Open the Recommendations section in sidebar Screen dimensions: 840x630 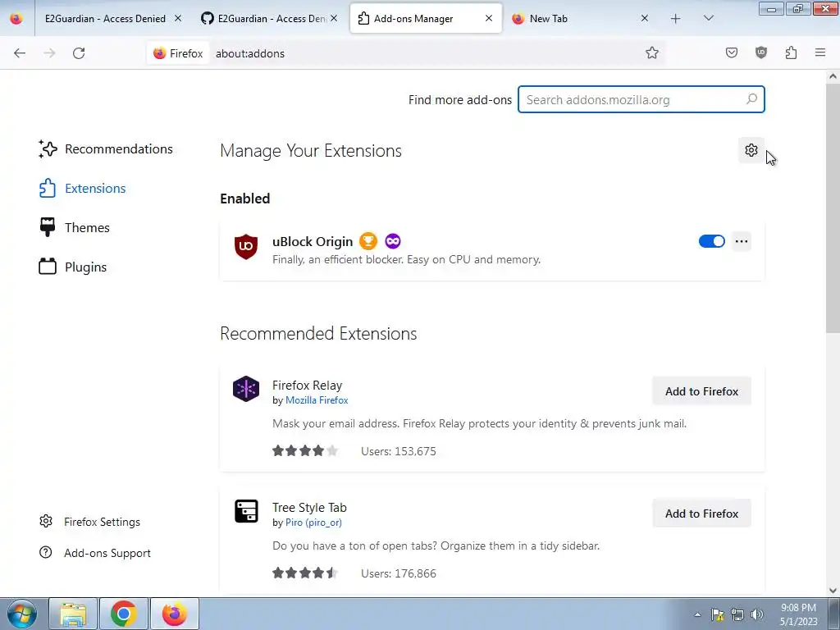coord(106,149)
